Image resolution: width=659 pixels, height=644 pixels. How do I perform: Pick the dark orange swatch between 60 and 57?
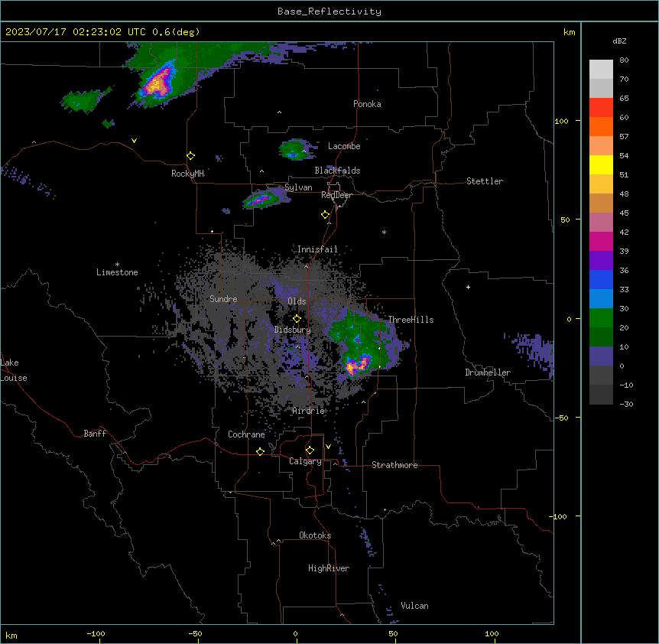[x=601, y=126]
